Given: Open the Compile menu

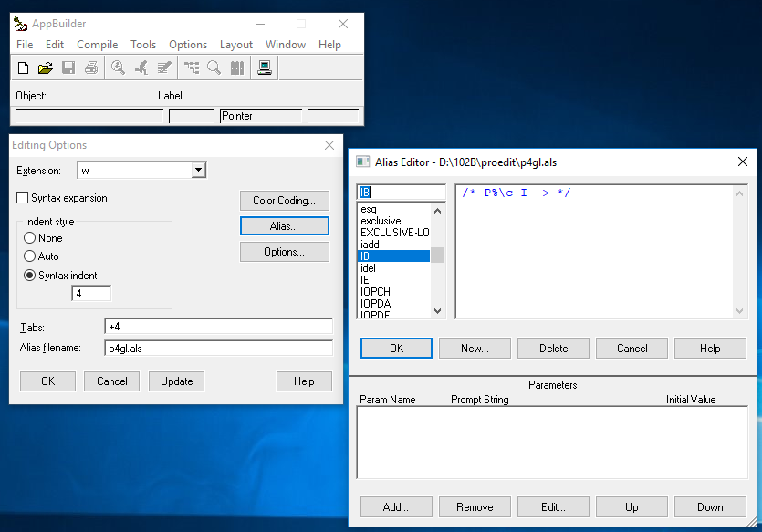Looking at the screenshot, I should pyautogui.click(x=98, y=45).
